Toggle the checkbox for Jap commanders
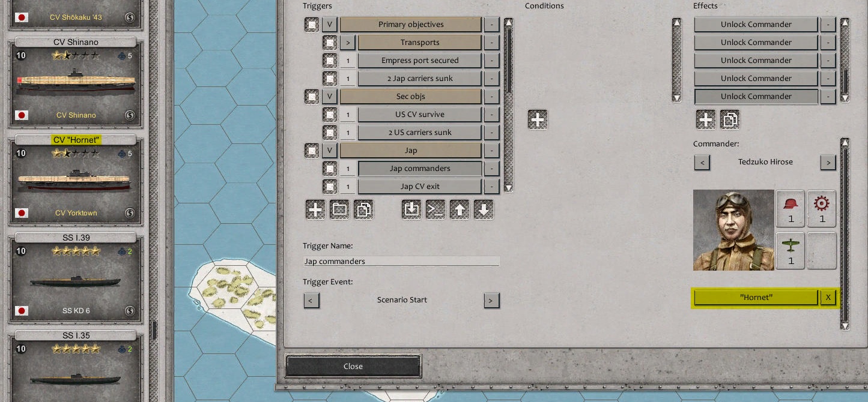 pyautogui.click(x=329, y=169)
